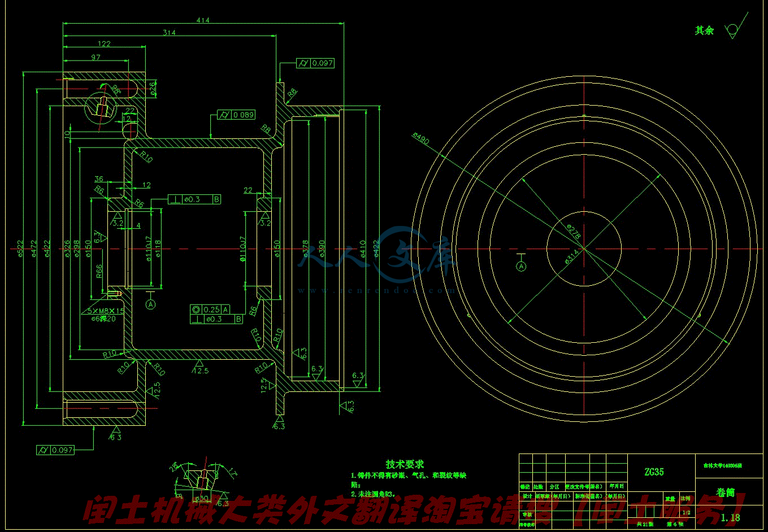
Task: Select the 标记 cell in revision table
Action: pos(526,487)
